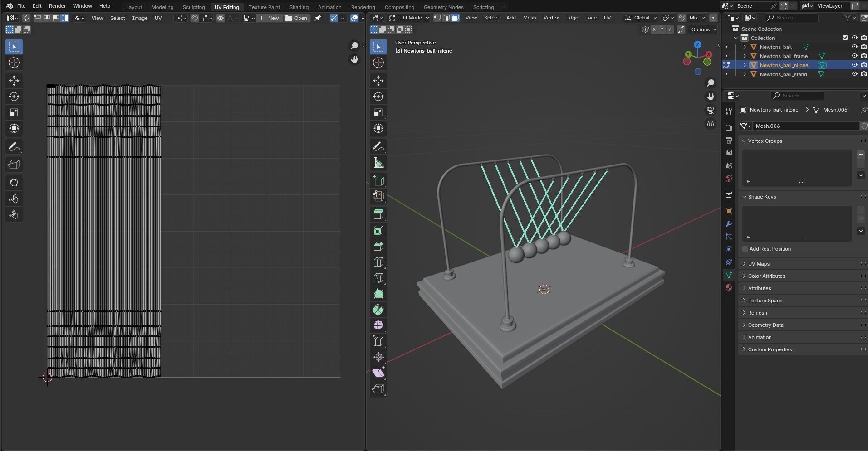The image size is (868, 451).
Task: Select the Poly Build tool
Action: [x=378, y=294]
